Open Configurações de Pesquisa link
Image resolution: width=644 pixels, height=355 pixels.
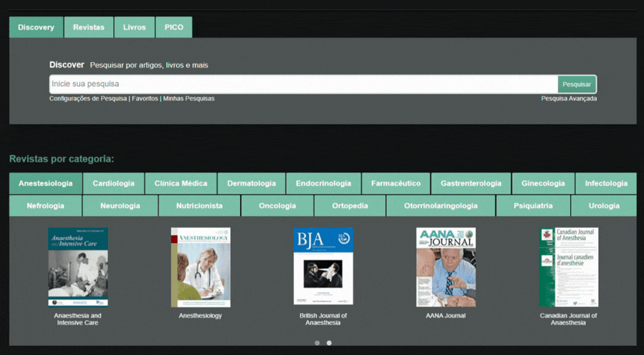click(x=88, y=99)
